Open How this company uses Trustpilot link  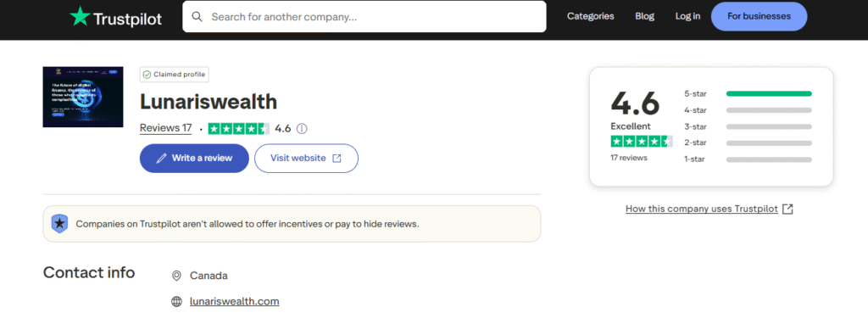tap(701, 209)
